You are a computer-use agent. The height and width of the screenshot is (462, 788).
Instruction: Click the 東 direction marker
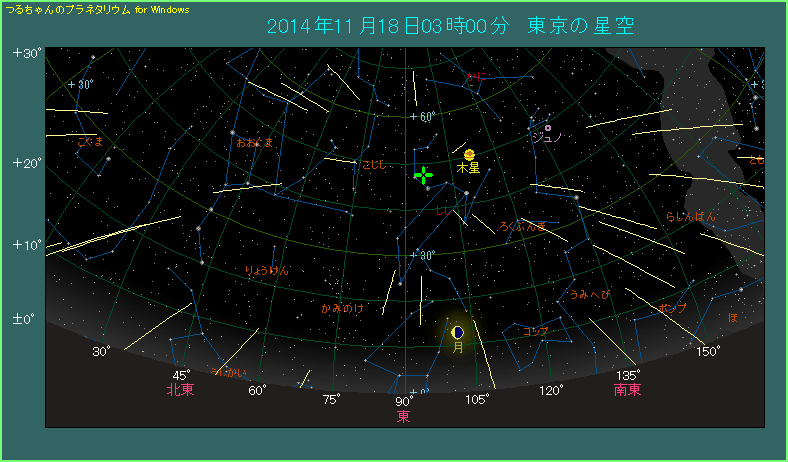click(403, 416)
